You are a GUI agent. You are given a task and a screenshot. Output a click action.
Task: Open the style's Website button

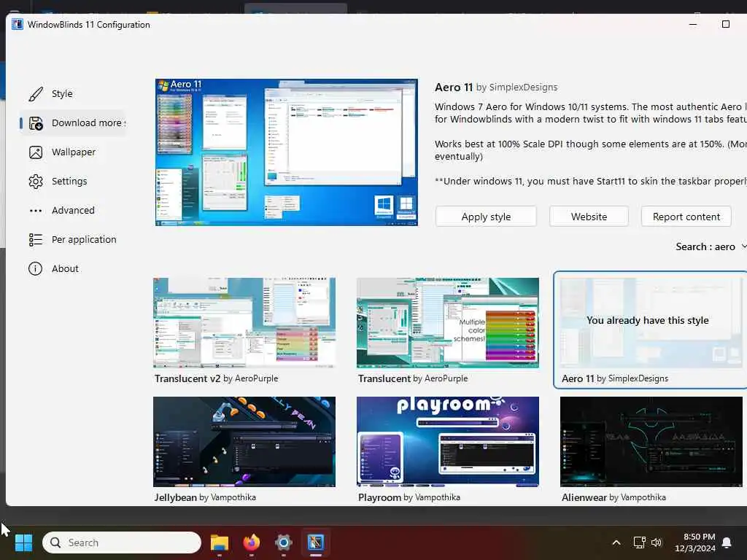point(589,217)
